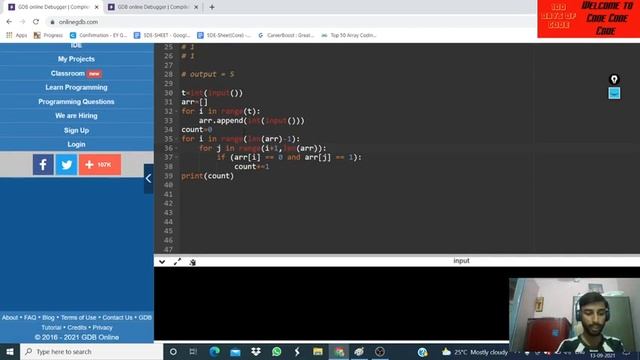
Task: Open the Blog footer link
Action: click(48, 318)
